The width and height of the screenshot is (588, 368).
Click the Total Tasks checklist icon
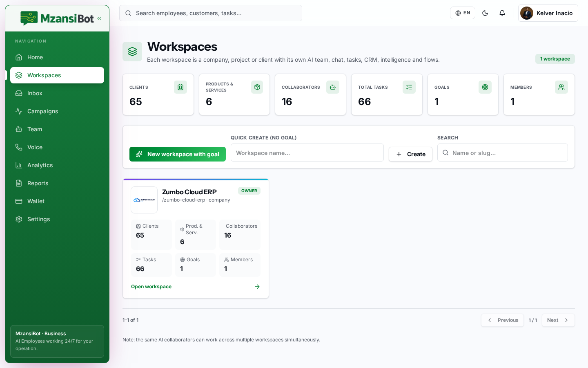pyautogui.click(x=409, y=87)
